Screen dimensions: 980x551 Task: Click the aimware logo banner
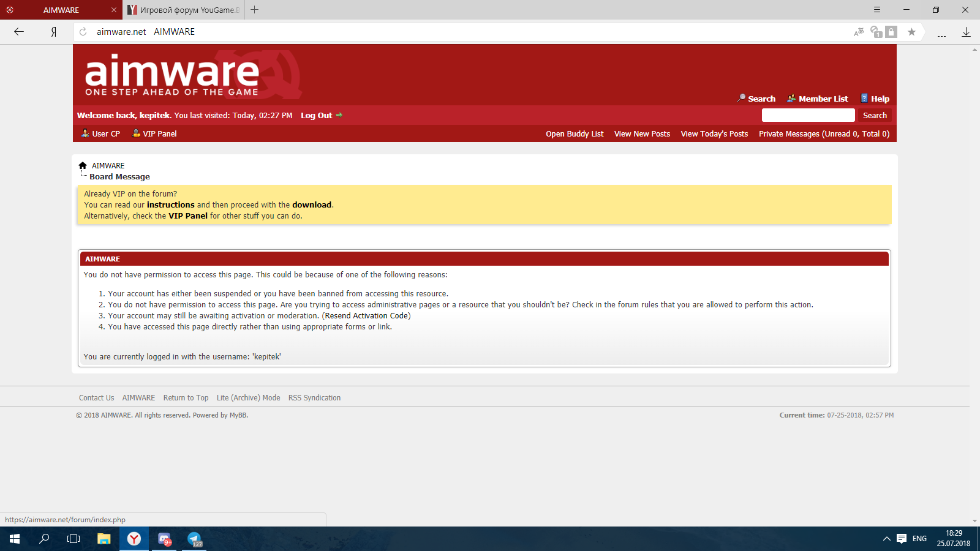192,75
